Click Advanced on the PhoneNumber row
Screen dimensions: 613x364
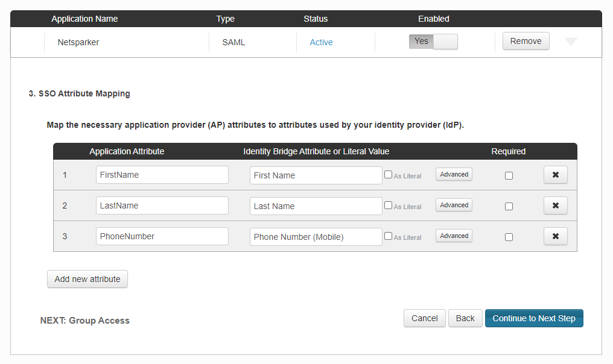tap(454, 236)
